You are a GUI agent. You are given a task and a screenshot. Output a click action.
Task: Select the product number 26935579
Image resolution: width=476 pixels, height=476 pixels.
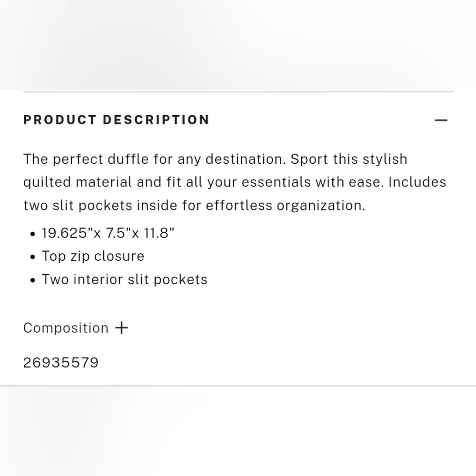[x=61, y=362]
